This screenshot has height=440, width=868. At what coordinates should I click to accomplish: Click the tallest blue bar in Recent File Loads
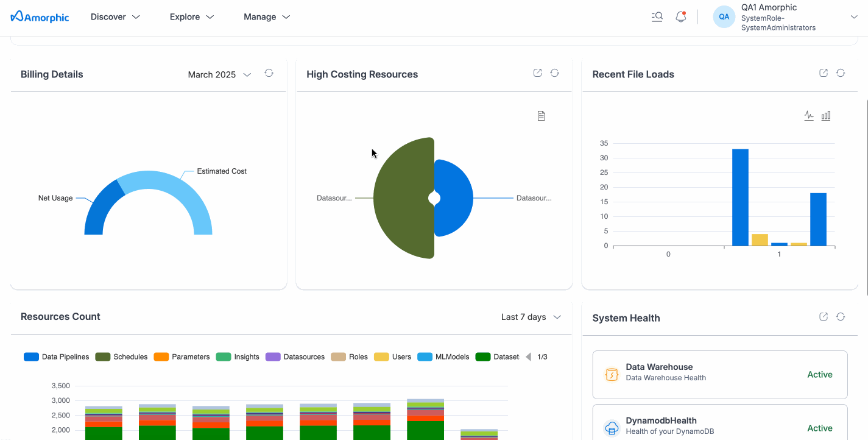[x=740, y=197]
